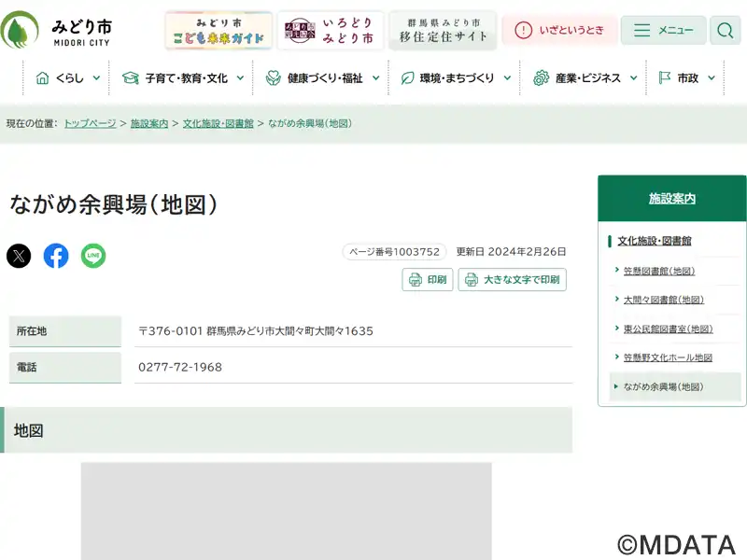Image resolution: width=747 pixels, height=560 pixels.
Task: Open the こども未来ガイド banner
Action: [x=218, y=31]
